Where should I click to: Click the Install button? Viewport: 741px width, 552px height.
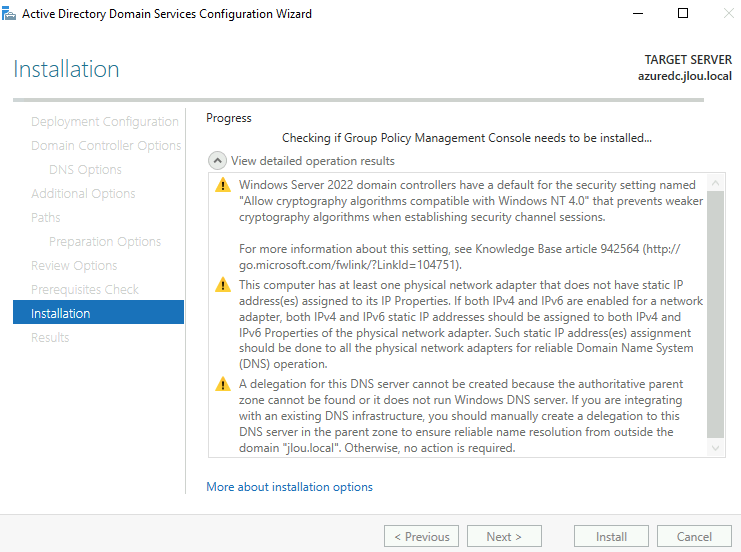(x=611, y=536)
